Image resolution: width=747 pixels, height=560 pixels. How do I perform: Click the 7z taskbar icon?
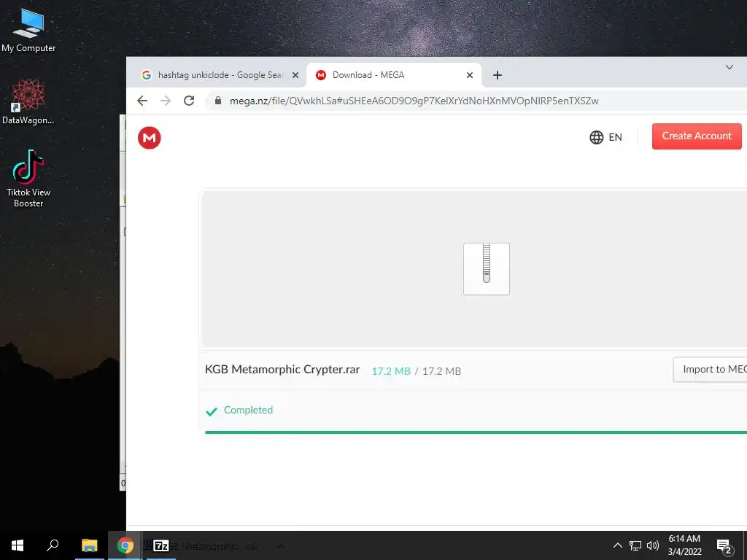[161, 545]
